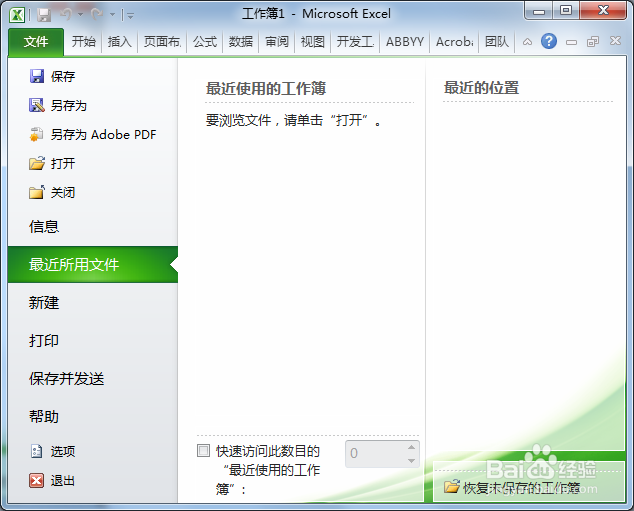Switch to the 公式 ribbon tab
The width and height of the screenshot is (634, 511).
tap(205, 42)
